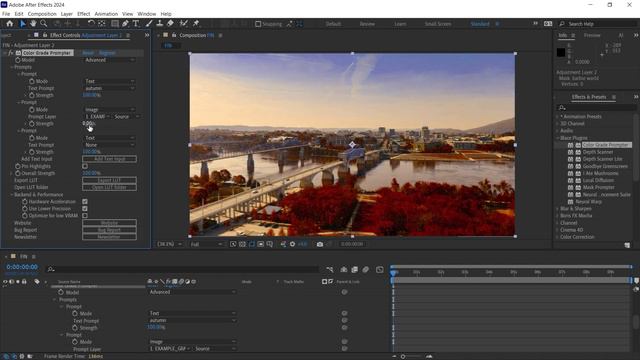
Task: Open Text Prompt dropdown showing autumn
Action: (x=109, y=88)
